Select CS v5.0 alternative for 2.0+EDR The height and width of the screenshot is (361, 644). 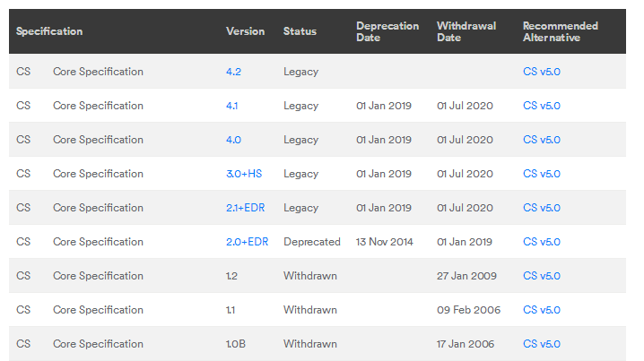pyautogui.click(x=541, y=242)
